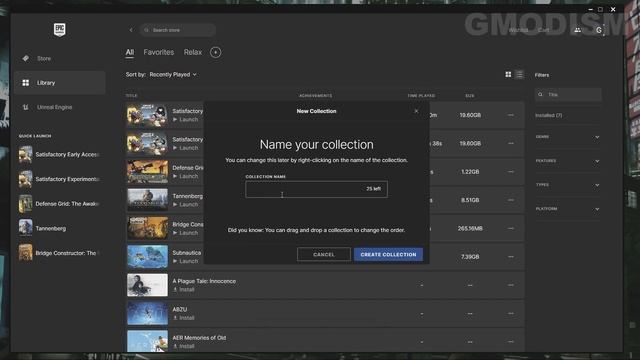The height and width of the screenshot is (360, 640).
Task: Click the Epic Games logo icon
Action: (60, 29)
